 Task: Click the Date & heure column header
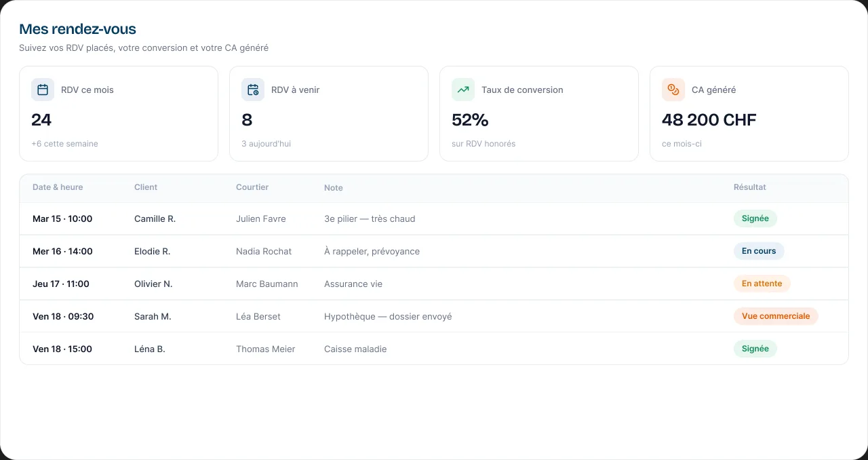(58, 187)
